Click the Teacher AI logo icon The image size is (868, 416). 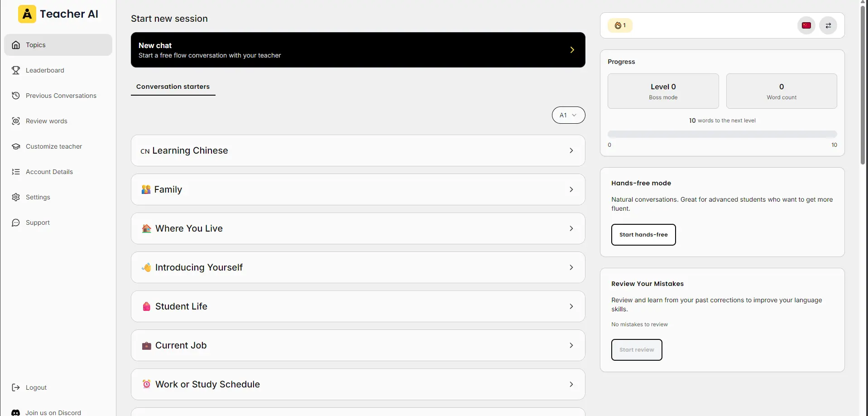(x=27, y=14)
